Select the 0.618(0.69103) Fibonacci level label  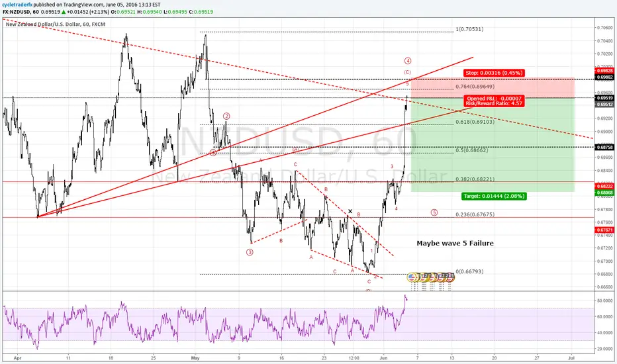tap(475, 122)
